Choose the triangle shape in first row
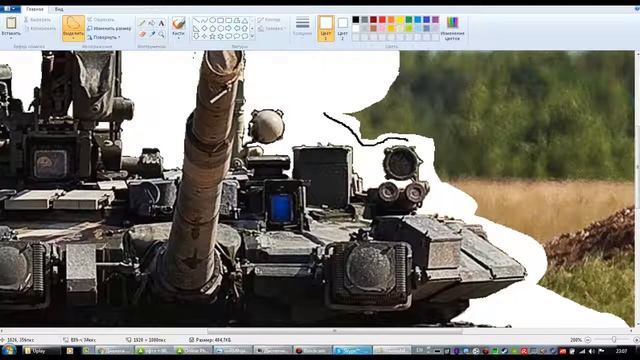The height and width of the screenshot is (360, 640). (245, 20)
